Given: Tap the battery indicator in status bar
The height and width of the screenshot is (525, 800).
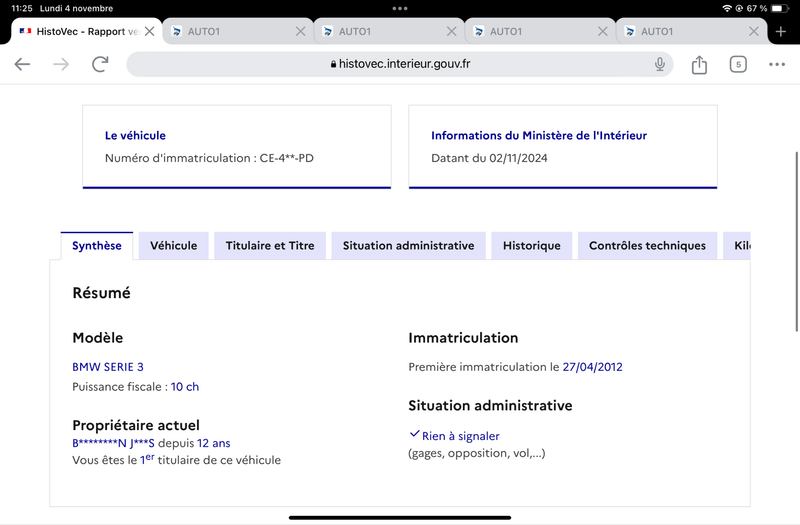Looking at the screenshot, I should click(x=780, y=8).
